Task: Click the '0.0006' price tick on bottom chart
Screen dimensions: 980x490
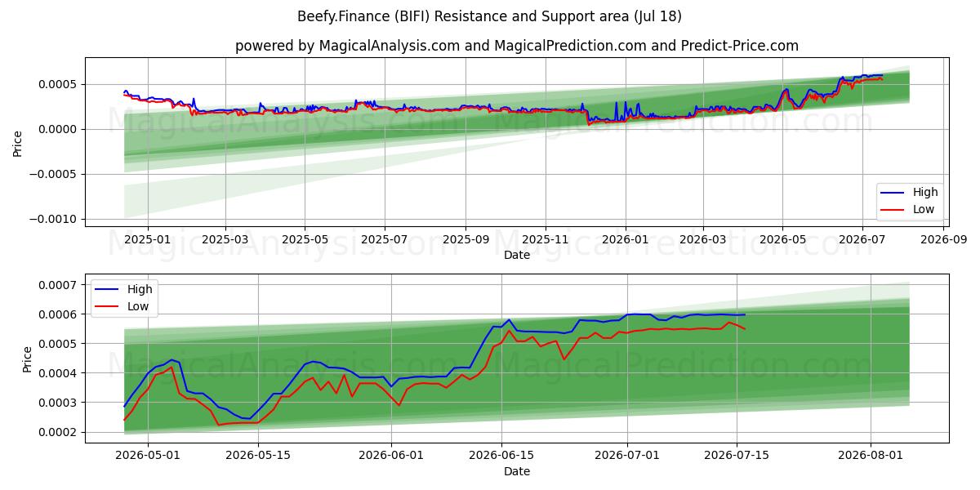Action: 60,314
